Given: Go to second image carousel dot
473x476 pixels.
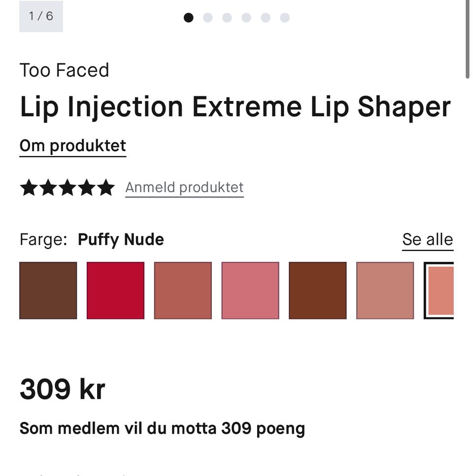Looking at the screenshot, I should 208,18.
